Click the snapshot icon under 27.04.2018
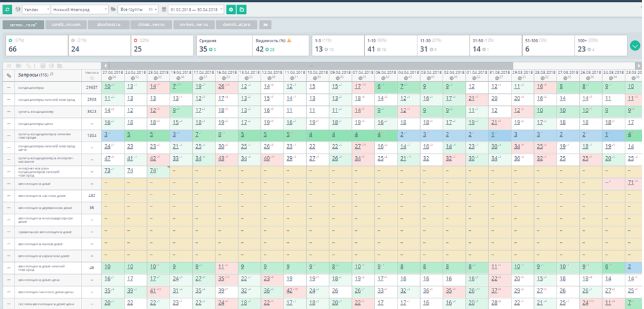This screenshot has height=309, width=644. [111, 77]
